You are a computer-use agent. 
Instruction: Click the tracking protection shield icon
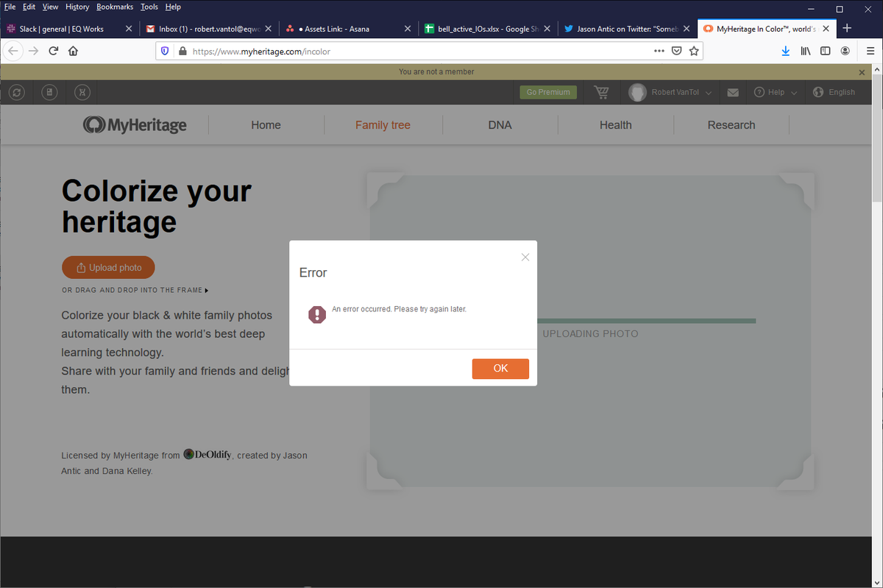[165, 51]
